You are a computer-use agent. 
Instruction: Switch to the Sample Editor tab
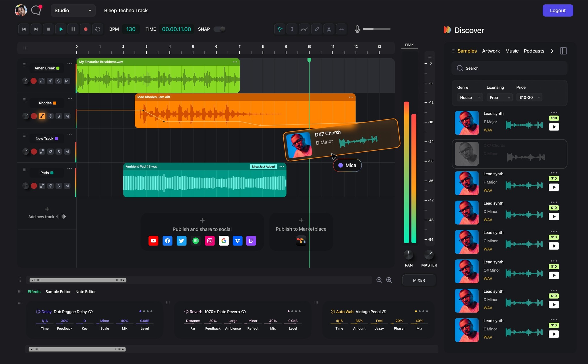(58, 291)
